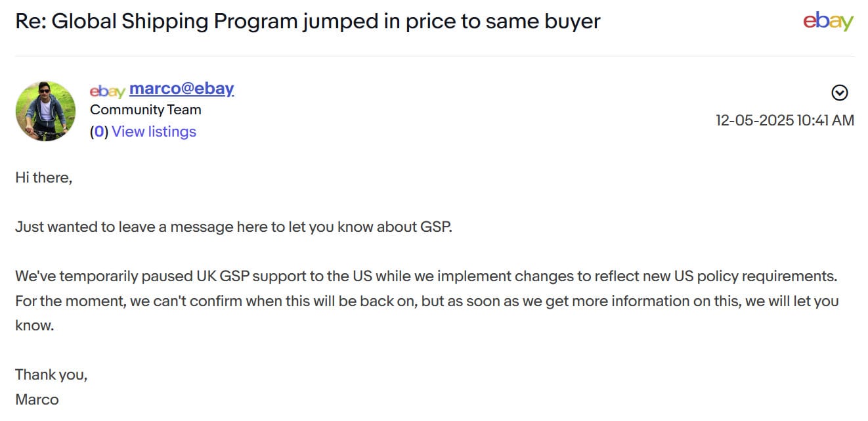Click the line starting "We've temporarily paused"
The height and width of the screenshot is (421, 868).
425,276
